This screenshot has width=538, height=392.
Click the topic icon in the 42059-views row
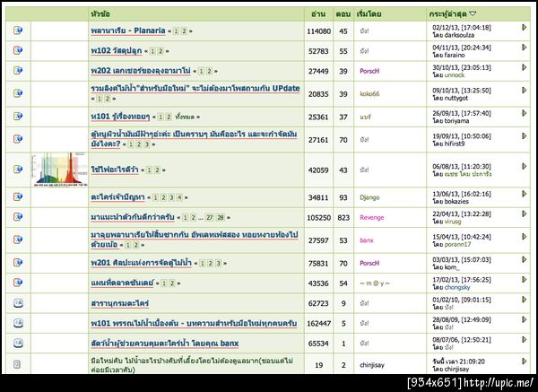click(18, 170)
